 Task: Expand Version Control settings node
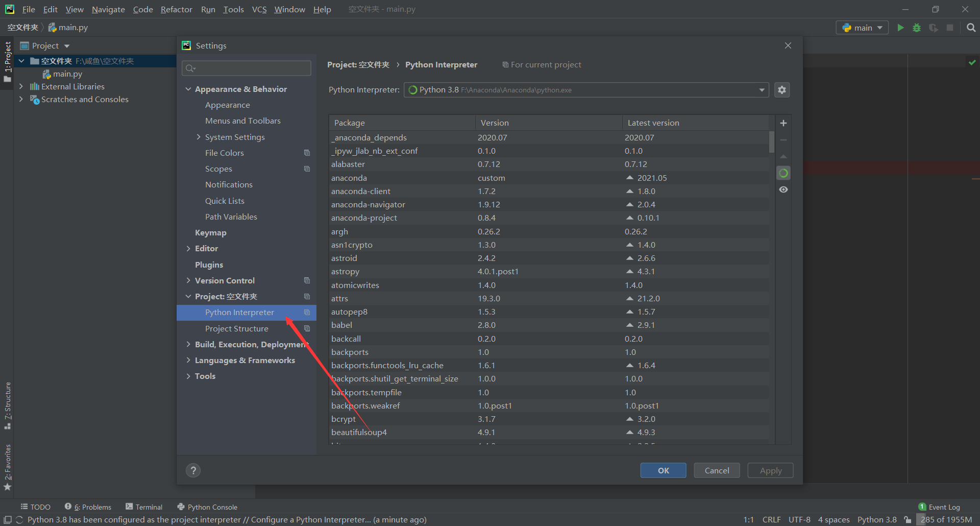pos(188,280)
